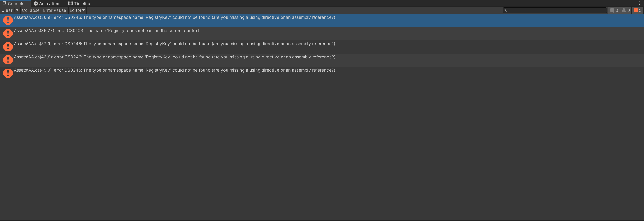
Task: Toggle error messages filter showing 5
Action: (638, 10)
